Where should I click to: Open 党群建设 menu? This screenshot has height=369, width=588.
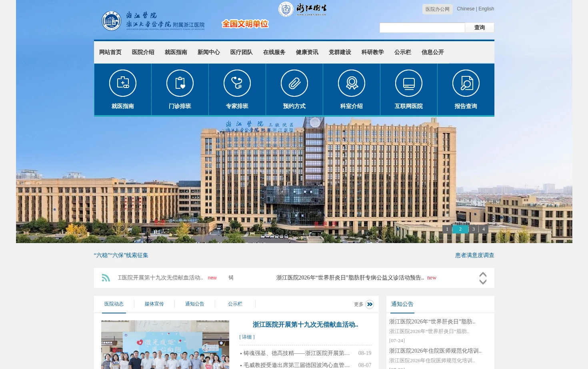pyautogui.click(x=340, y=52)
